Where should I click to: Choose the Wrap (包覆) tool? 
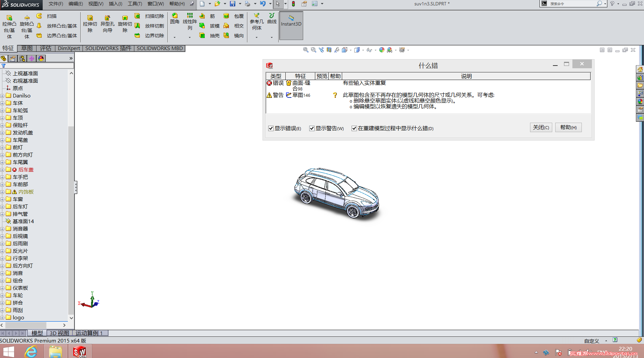pos(234,16)
